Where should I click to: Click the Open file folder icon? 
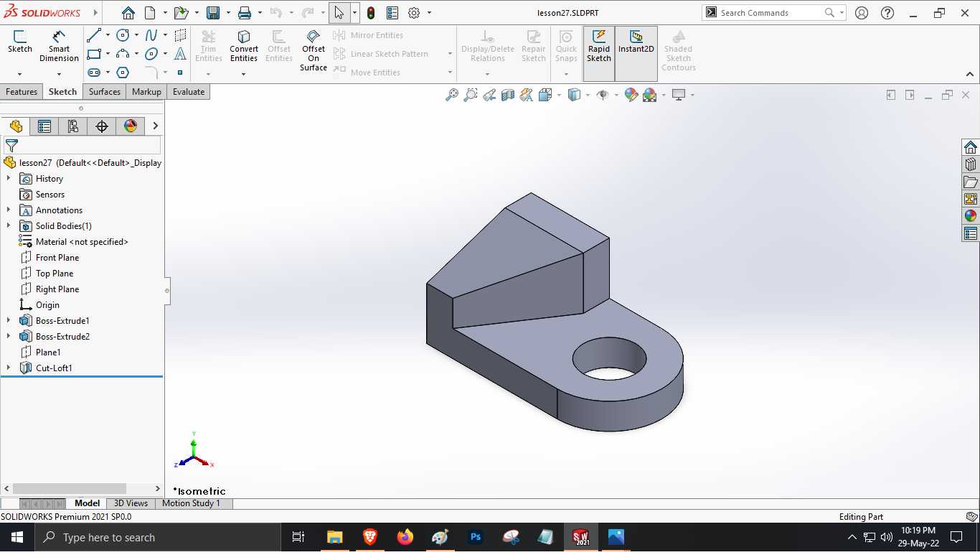181,13
